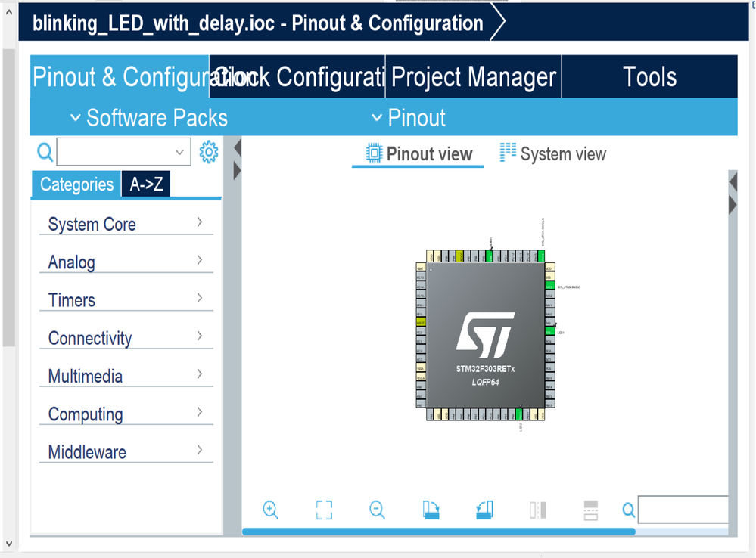Select the green LED1 pin on the chip

tap(549, 332)
